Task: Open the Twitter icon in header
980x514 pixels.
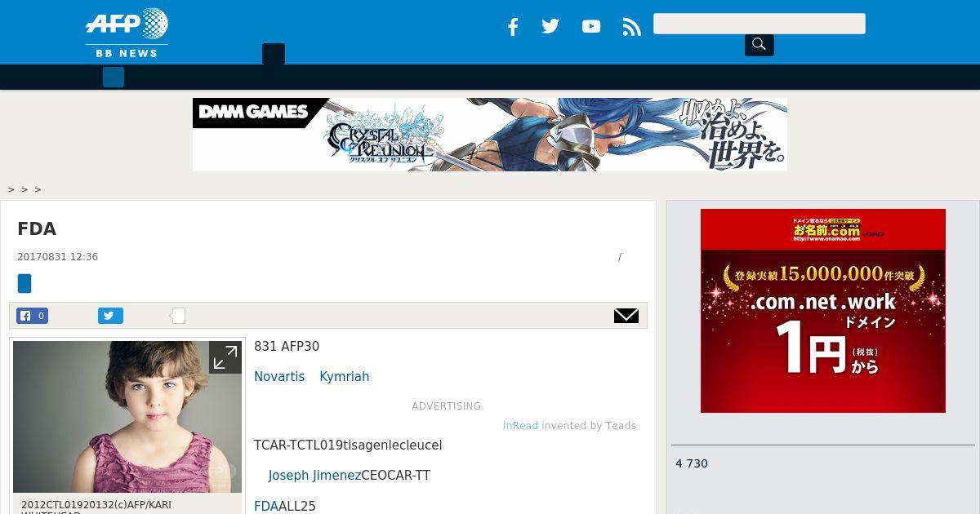Action: (x=550, y=26)
